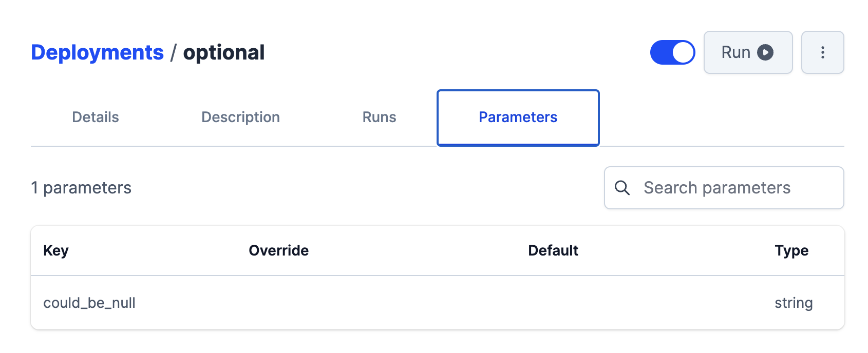868x353 pixels.
Task: Click the 1 parameters count label
Action: (81, 188)
